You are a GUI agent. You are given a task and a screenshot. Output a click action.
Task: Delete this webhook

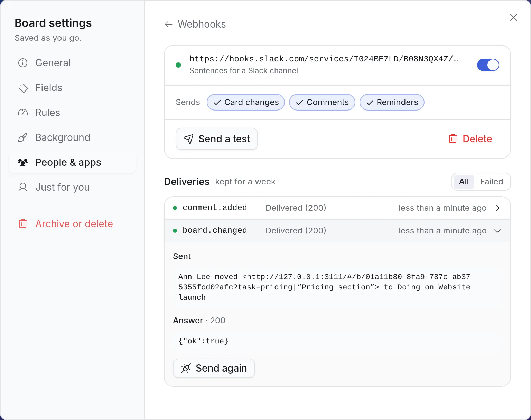point(470,139)
